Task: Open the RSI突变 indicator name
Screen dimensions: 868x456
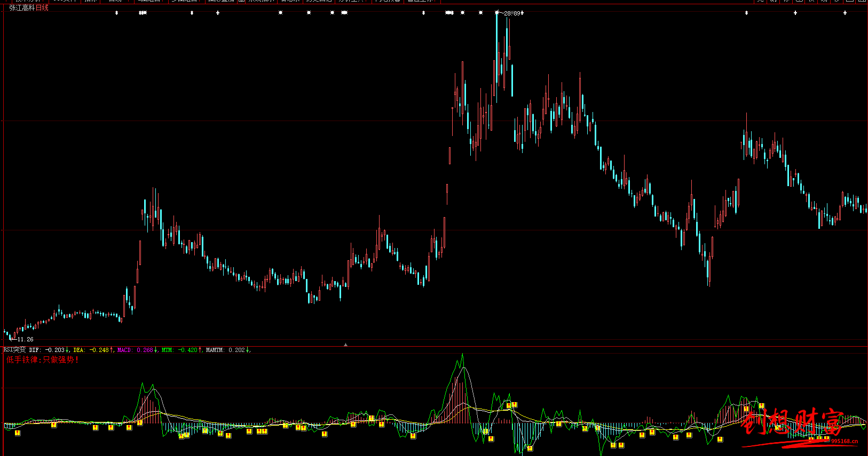Action: pyautogui.click(x=14, y=350)
